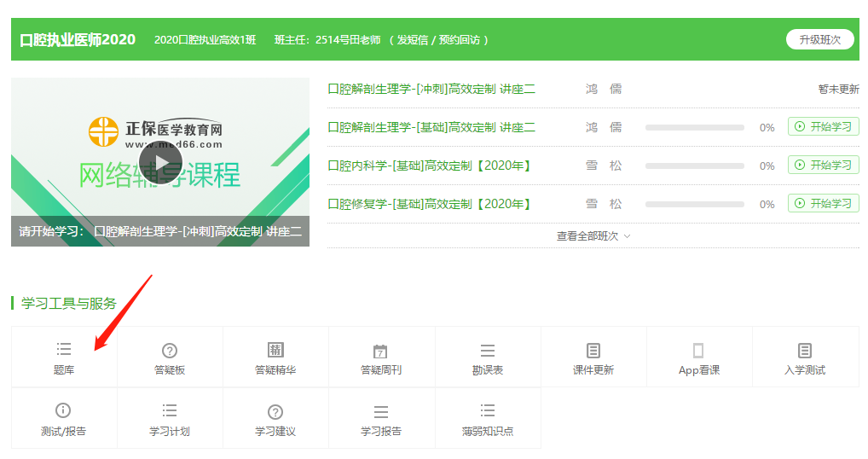Image resolution: width=868 pixels, height=459 pixels.
Task: Open the 答疑板 Q&A board icon
Action: click(x=170, y=351)
